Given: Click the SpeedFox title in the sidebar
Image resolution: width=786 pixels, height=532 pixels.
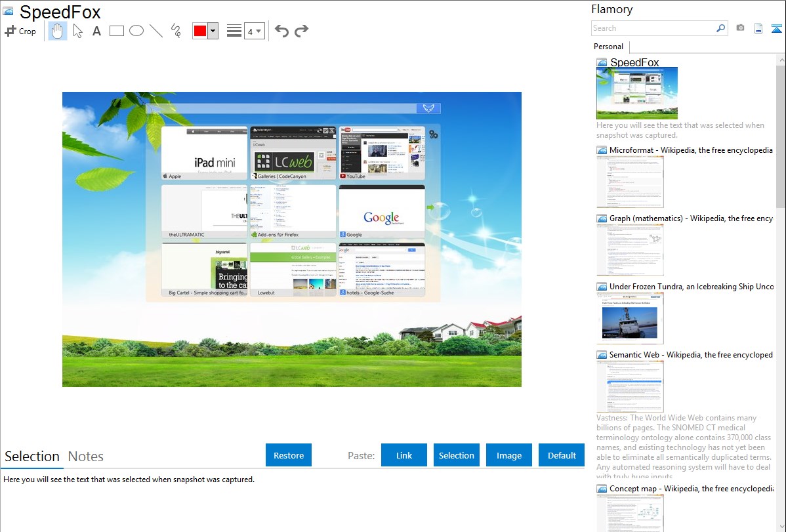Looking at the screenshot, I should [x=634, y=62].
